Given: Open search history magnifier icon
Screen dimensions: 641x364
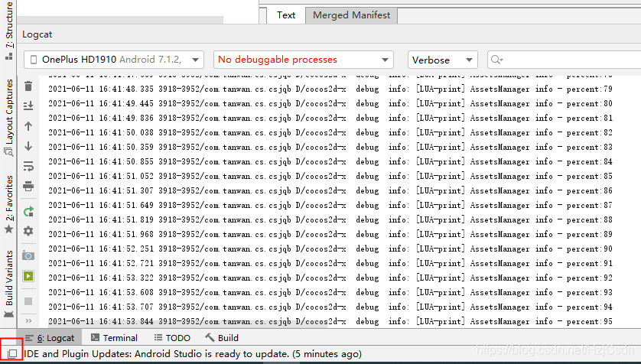Looking at the screenshot, I should [496, 60].
